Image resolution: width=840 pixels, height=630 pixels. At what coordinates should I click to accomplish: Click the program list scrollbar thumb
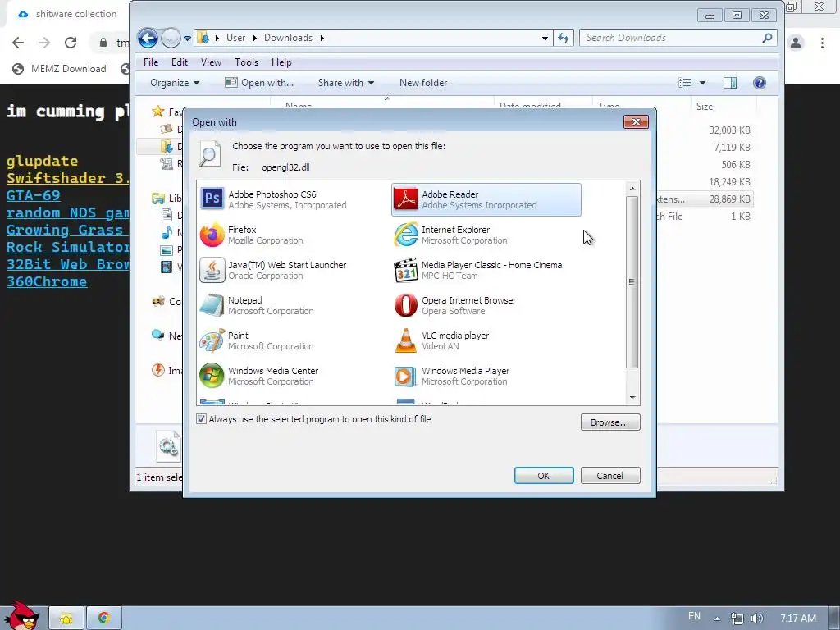click(632, 282)
